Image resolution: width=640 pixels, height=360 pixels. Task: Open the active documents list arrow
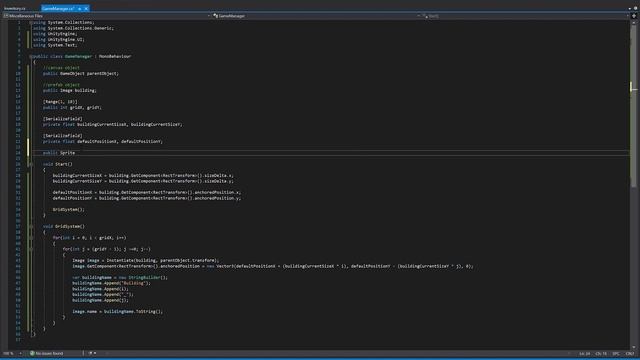(629, 8)
